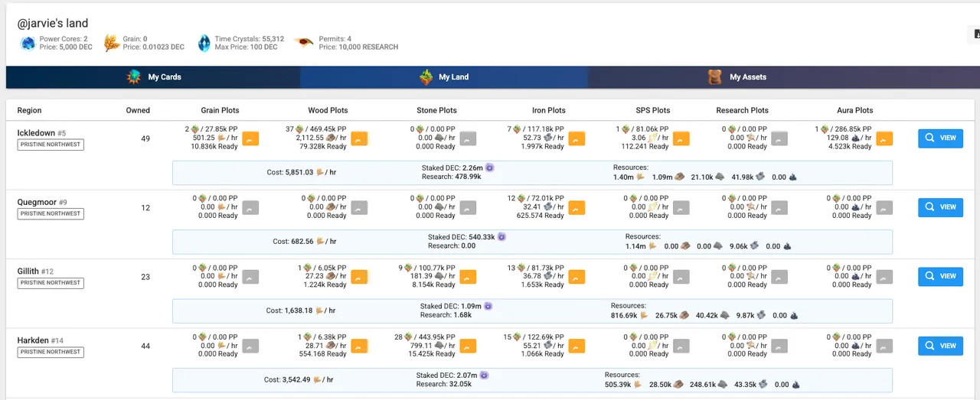Click the Harkden region name
This screenshot has height=400, width=980.
(x=34, y=340)
